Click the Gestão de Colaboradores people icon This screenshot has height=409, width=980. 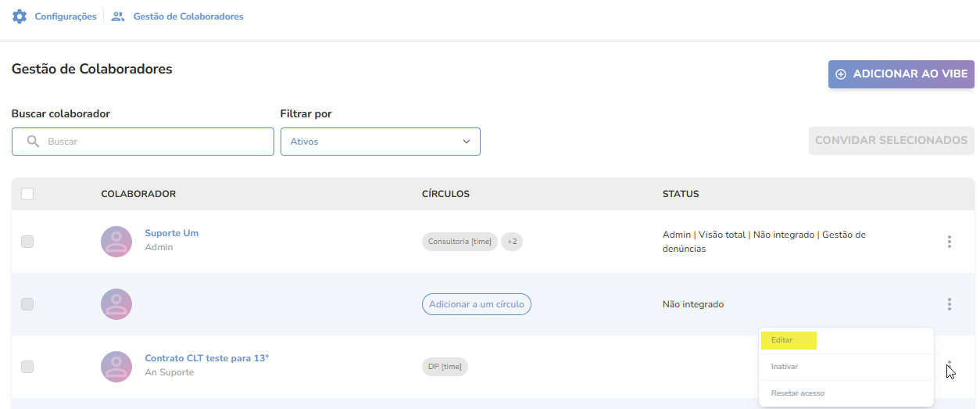(x=118, y=16)
